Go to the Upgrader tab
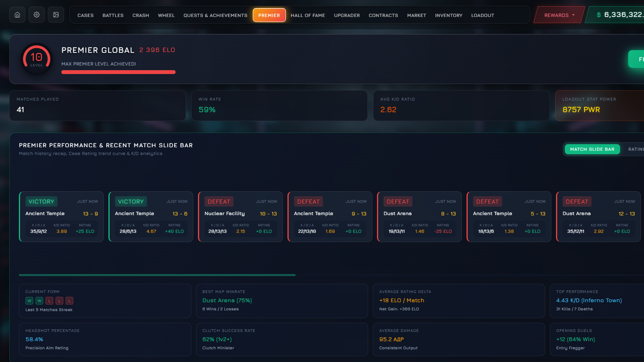This screenshot has width=644, height=362. tap(347, 15)
